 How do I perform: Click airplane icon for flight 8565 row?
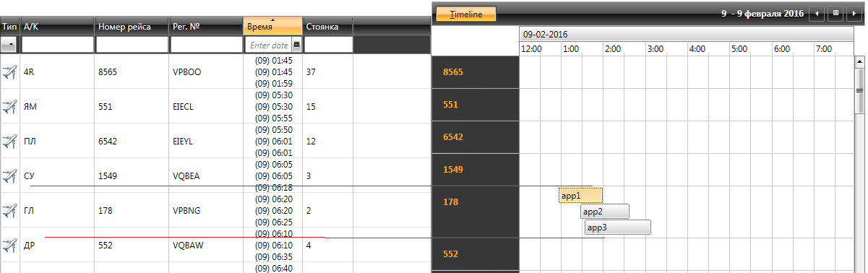[x=9, y=72]
